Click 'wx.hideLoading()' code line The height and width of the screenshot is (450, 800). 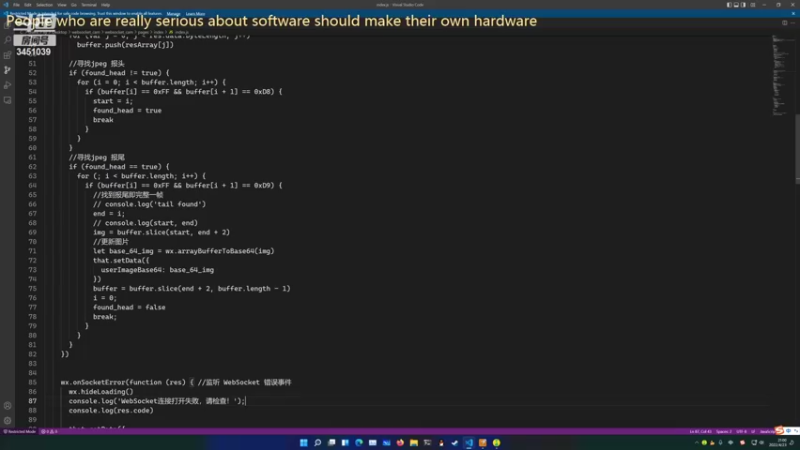(101, 392)
